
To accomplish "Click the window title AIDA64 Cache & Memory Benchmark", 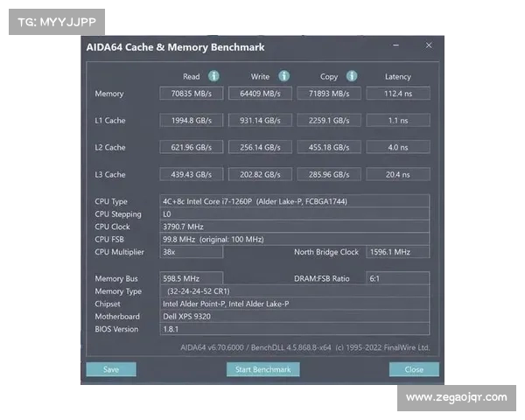I will click(176, 47).
